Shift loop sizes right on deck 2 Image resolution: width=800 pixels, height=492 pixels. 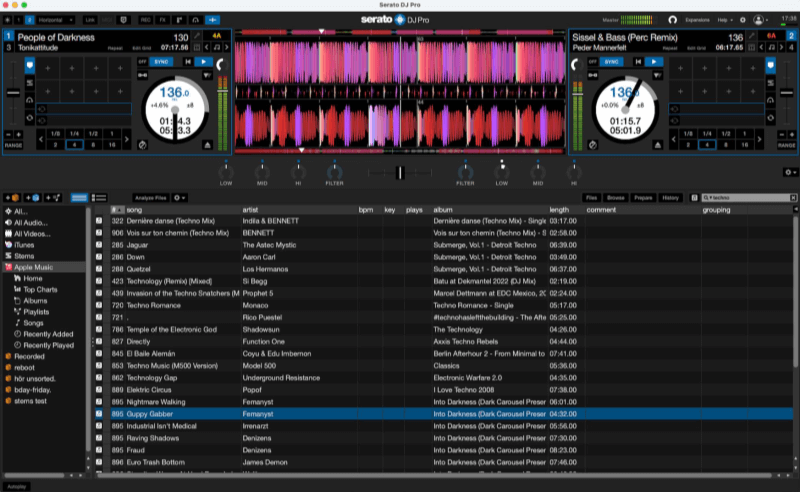pyautogui.click(x=759, y=139)
